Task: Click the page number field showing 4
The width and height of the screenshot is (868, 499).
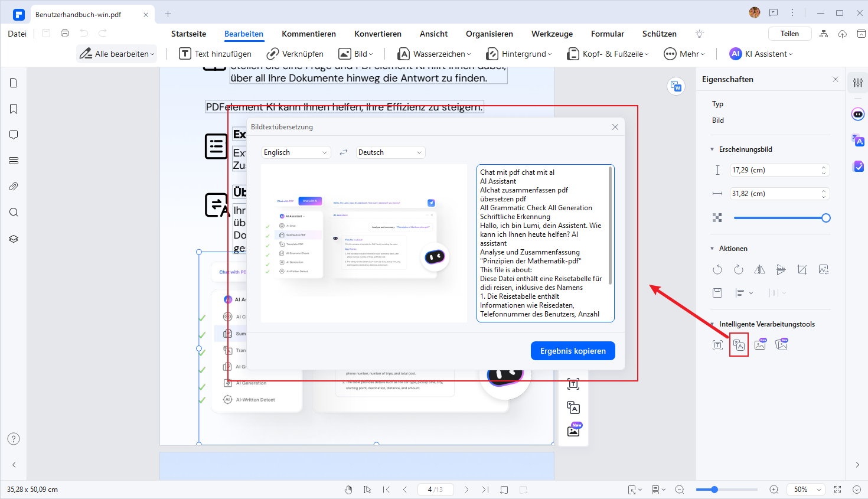Action: pos(436,490)
